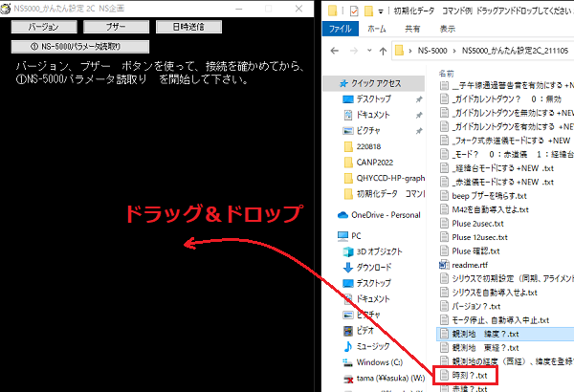Open the ホーム ribbon tab
The height and width of the screenshot is (392, 574).
tap(376, 29)
